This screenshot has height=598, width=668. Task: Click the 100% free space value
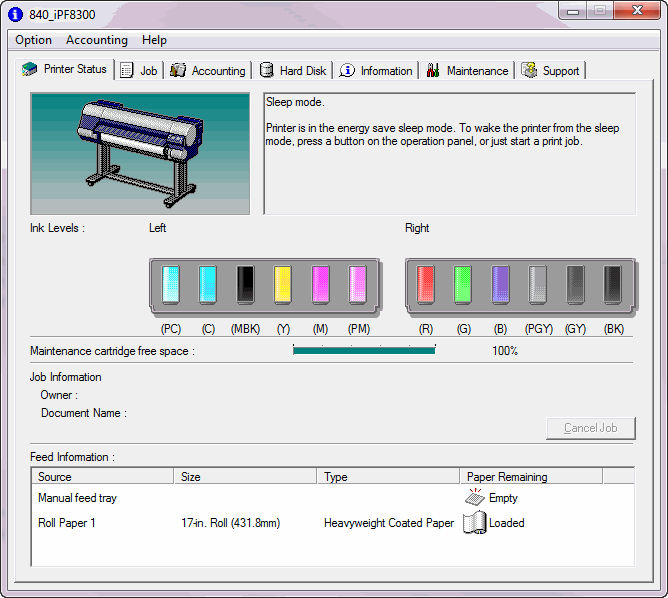tap(505, 351)
